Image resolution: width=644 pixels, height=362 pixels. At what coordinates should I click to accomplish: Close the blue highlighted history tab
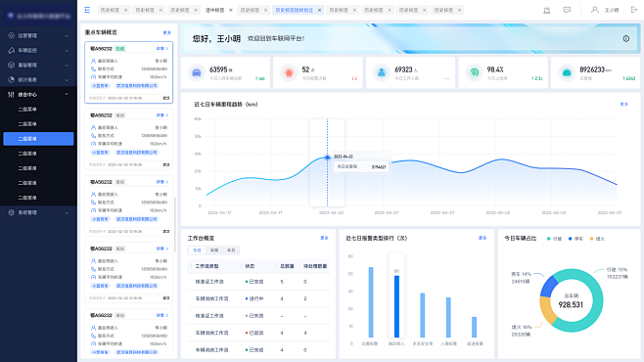click(x=319, y=10)
